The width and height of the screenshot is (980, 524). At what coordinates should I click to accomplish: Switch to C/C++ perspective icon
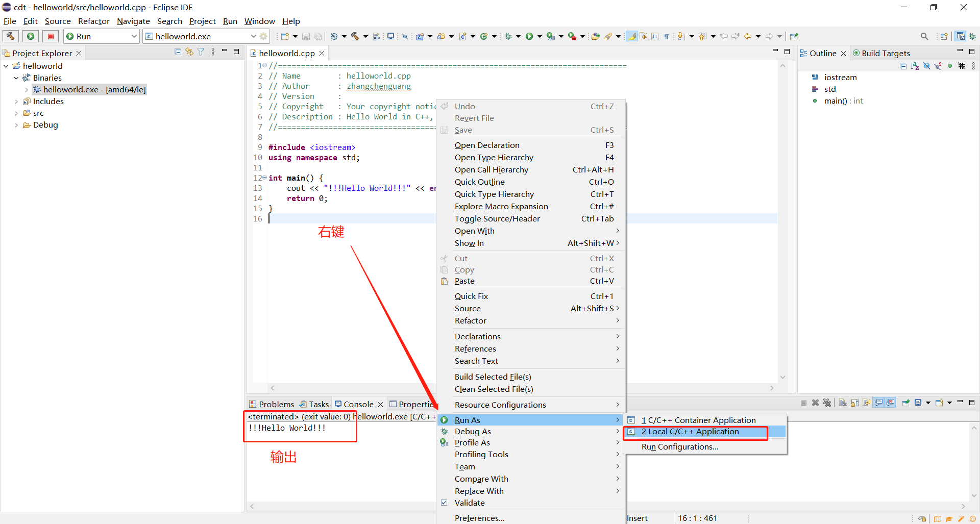coord(961,36)
